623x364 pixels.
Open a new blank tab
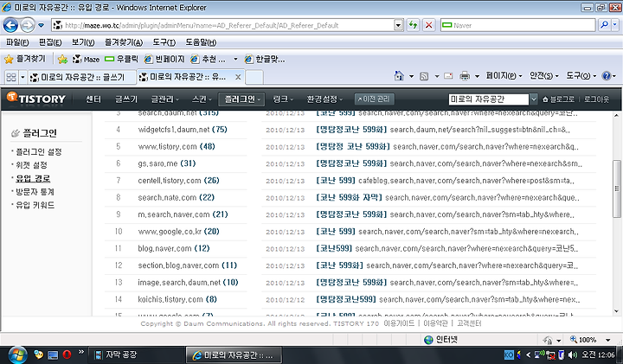[x=254, y=77]
